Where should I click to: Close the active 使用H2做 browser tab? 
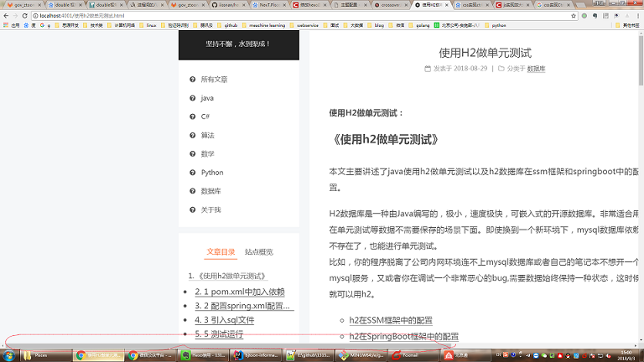(447, 5)
